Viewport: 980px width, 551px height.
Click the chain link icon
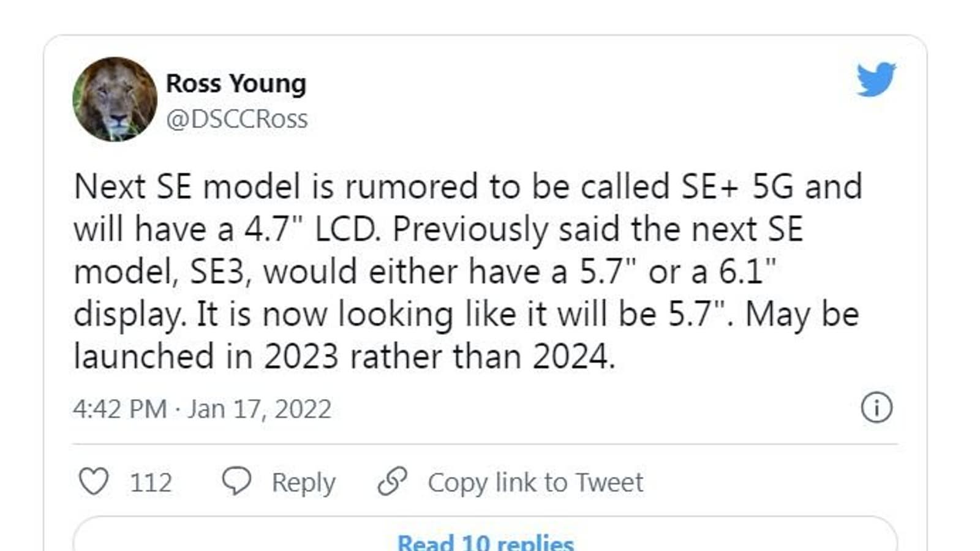point(392,481)
